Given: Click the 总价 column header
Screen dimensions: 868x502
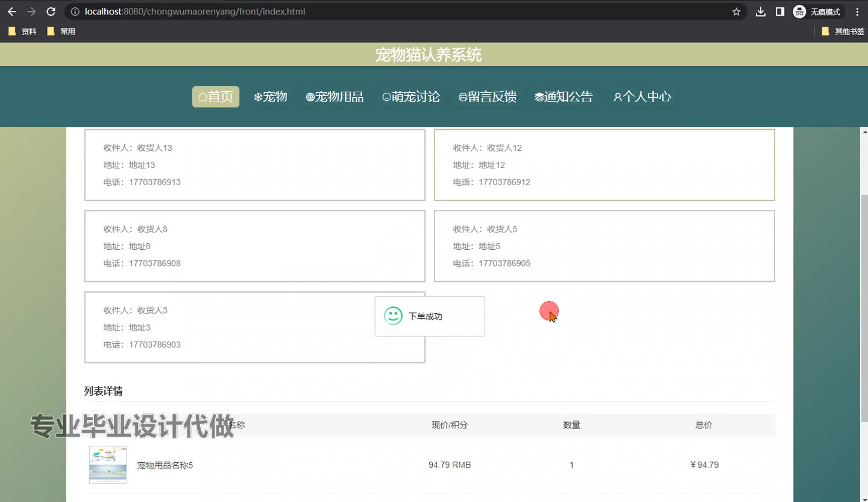Looking at the screenshot, I should point(704,425).
